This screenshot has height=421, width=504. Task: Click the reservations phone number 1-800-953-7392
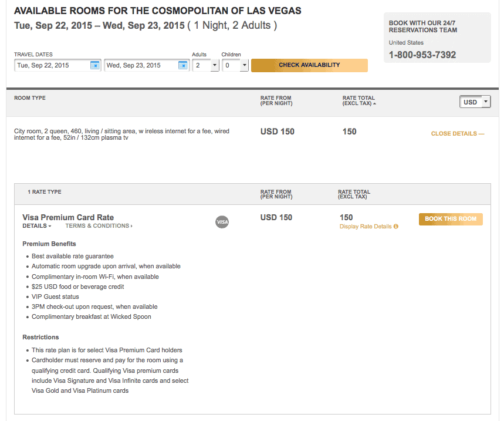click(422, 55)
